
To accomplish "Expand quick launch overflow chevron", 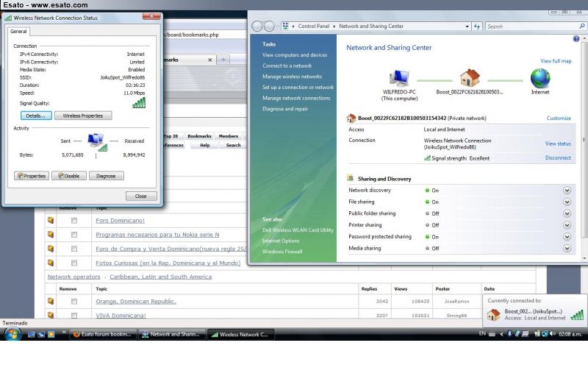I will tap(64, 332).
